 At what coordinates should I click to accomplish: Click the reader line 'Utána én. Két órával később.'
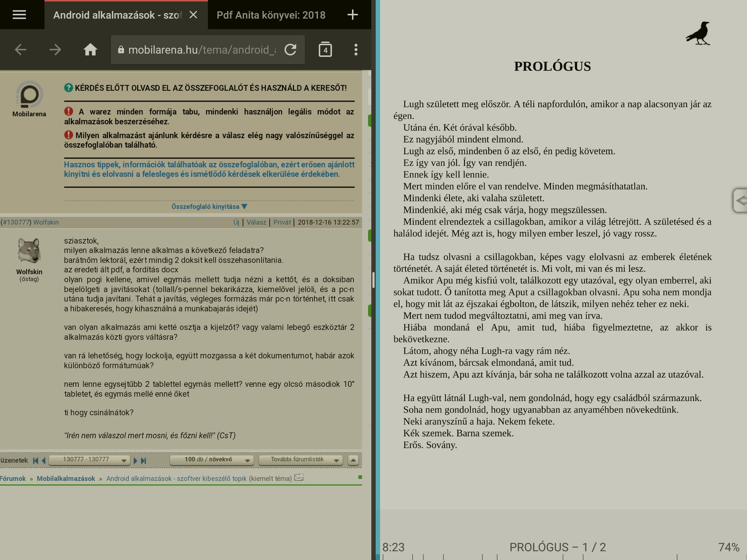460,127
